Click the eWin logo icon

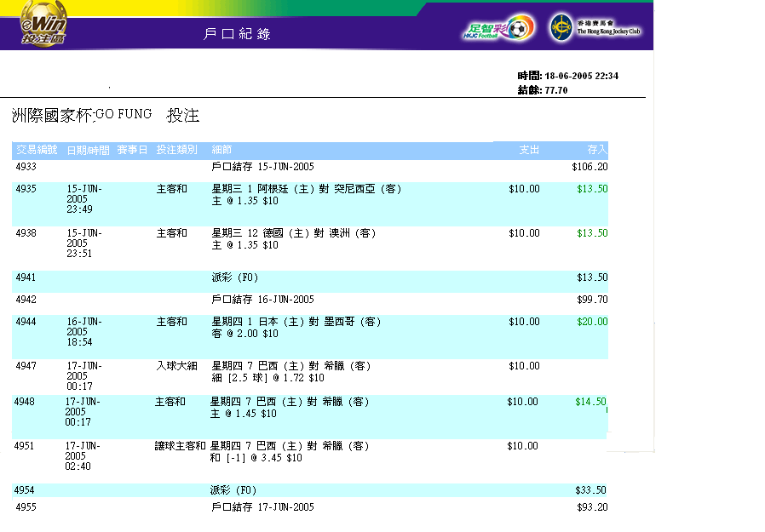pyautogui.click(x=43, y=23)
